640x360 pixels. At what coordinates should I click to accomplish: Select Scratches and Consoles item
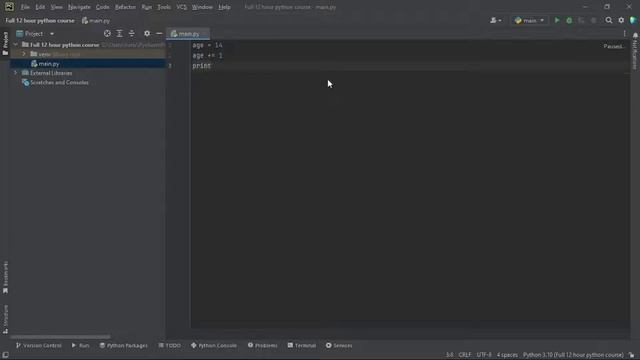click(56, 82)
